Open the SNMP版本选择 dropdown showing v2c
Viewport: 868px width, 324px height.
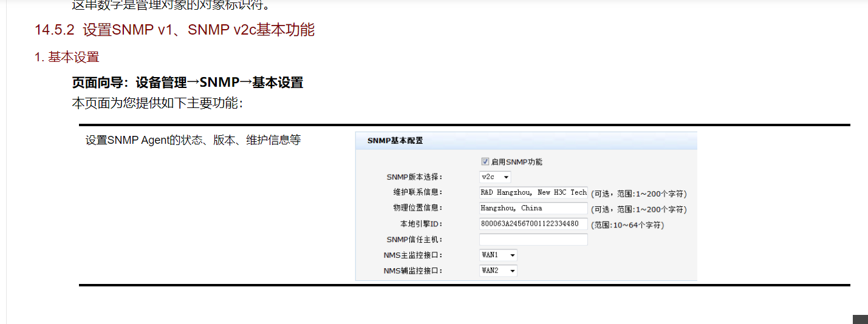(495, 177)
